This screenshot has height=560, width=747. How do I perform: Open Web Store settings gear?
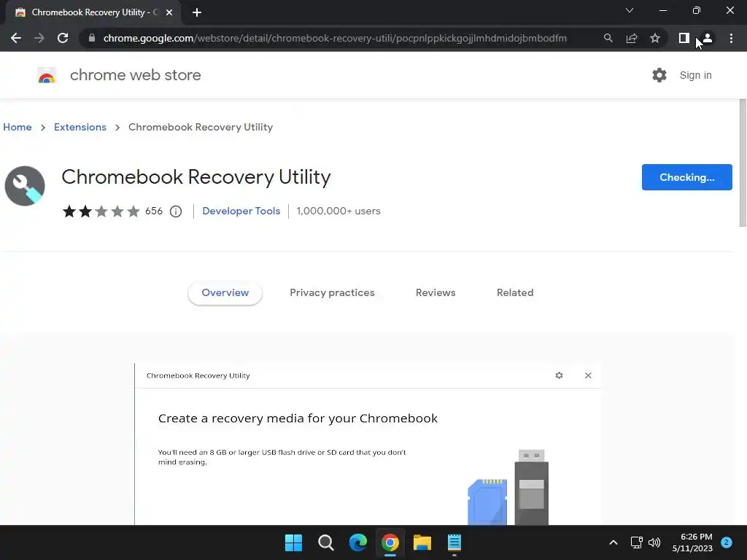click(x=659, y=75)
